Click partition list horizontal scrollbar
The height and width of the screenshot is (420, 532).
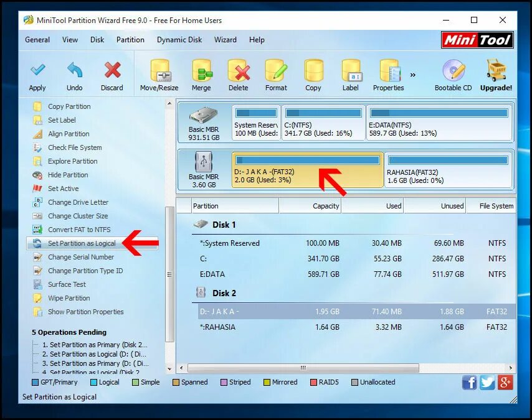coord(303,368)
